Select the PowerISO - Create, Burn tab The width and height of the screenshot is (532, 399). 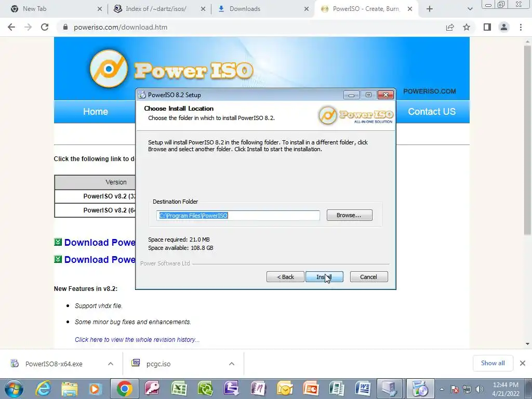pos(366,9)
